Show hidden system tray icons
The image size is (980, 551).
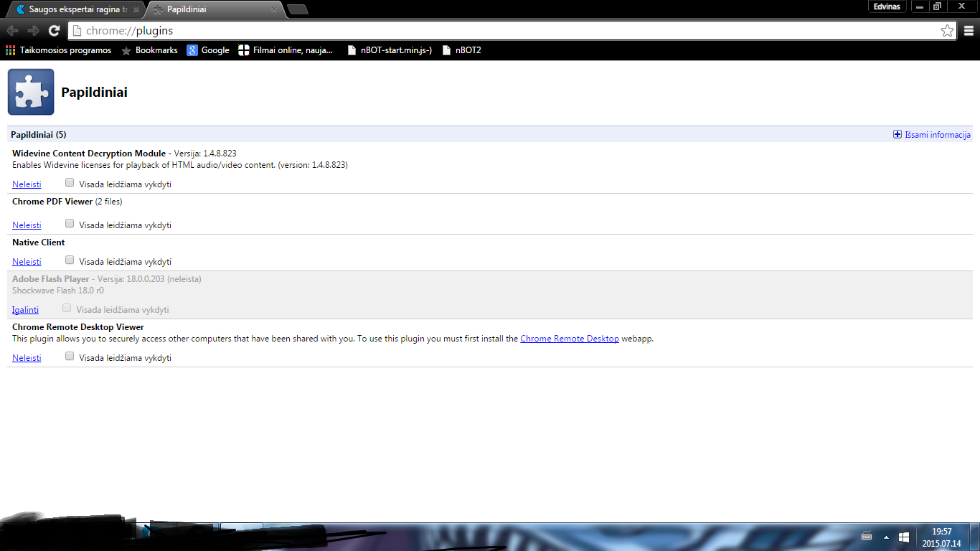(x=886, y=537)
